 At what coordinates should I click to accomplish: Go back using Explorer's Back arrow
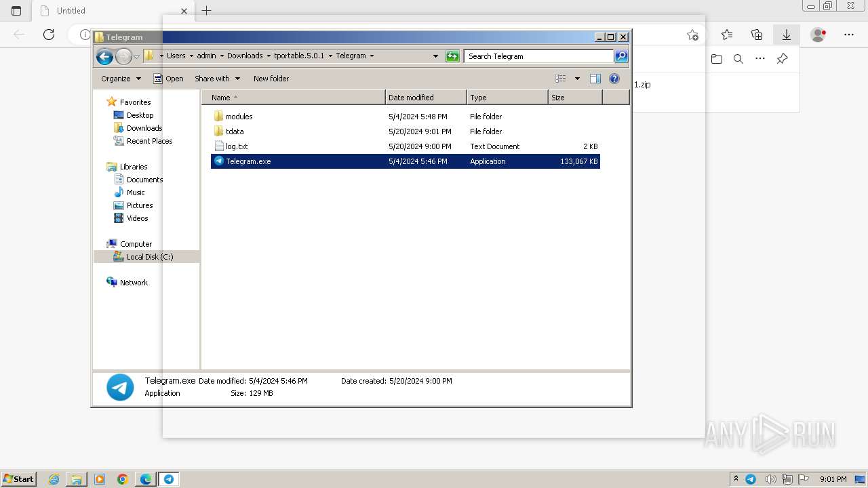pos(104,57)
